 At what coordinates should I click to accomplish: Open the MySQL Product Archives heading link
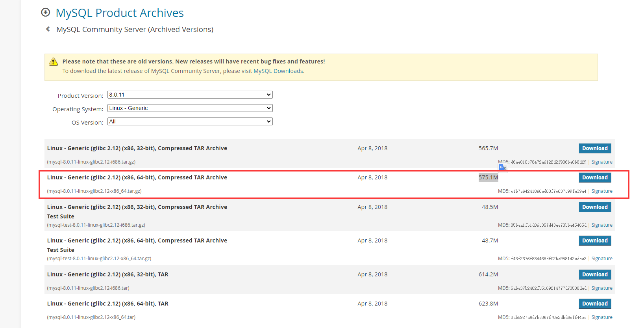click(120, 13)
